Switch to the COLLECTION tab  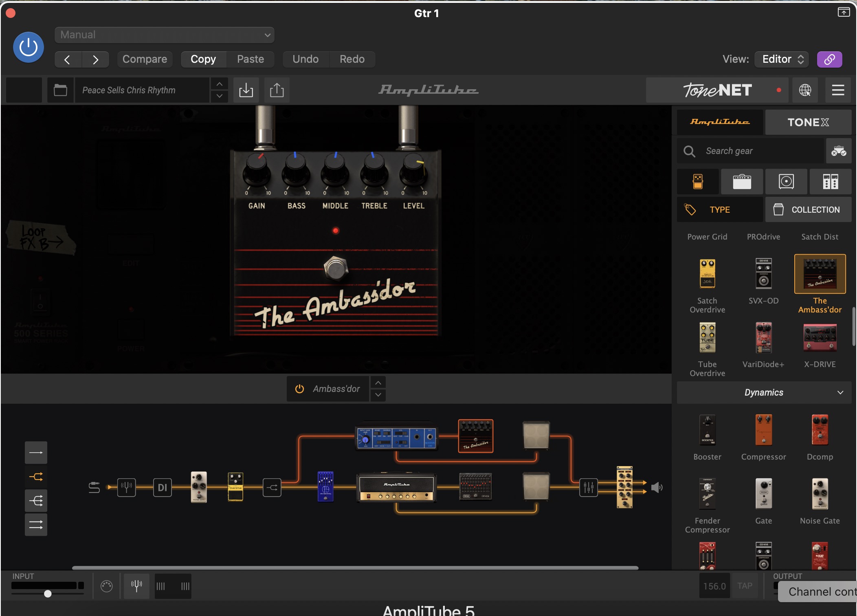click(808, 210)
